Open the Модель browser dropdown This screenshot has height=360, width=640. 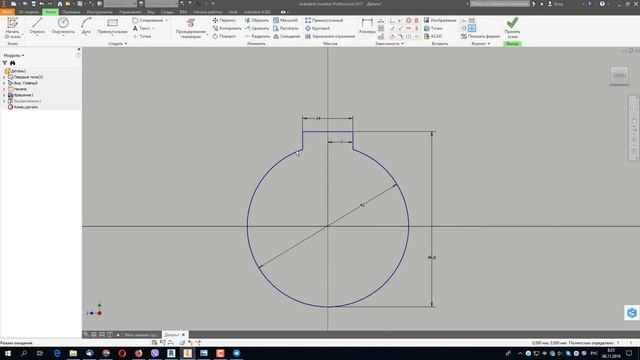14,55
